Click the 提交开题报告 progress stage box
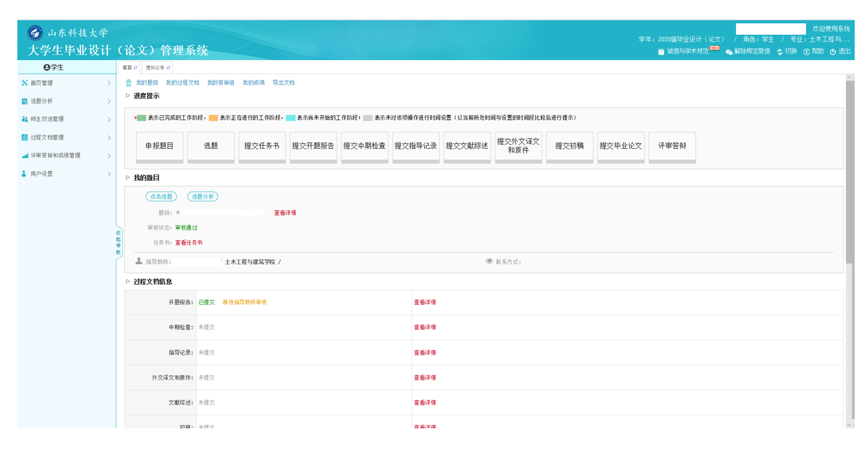The image size is (868, 449). [313, 145]
